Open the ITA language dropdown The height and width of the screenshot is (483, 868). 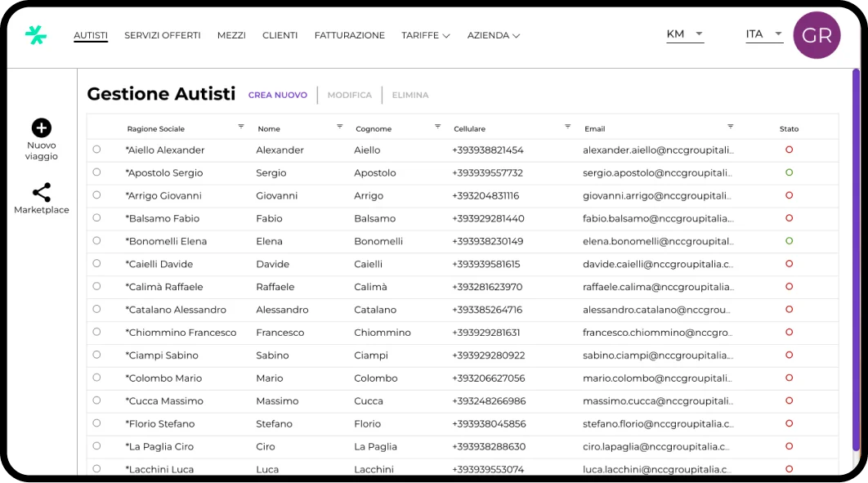[764, 34]
